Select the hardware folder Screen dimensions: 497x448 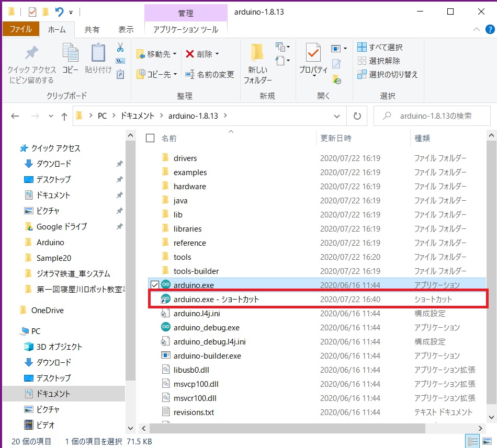click(x=189, y=187)
